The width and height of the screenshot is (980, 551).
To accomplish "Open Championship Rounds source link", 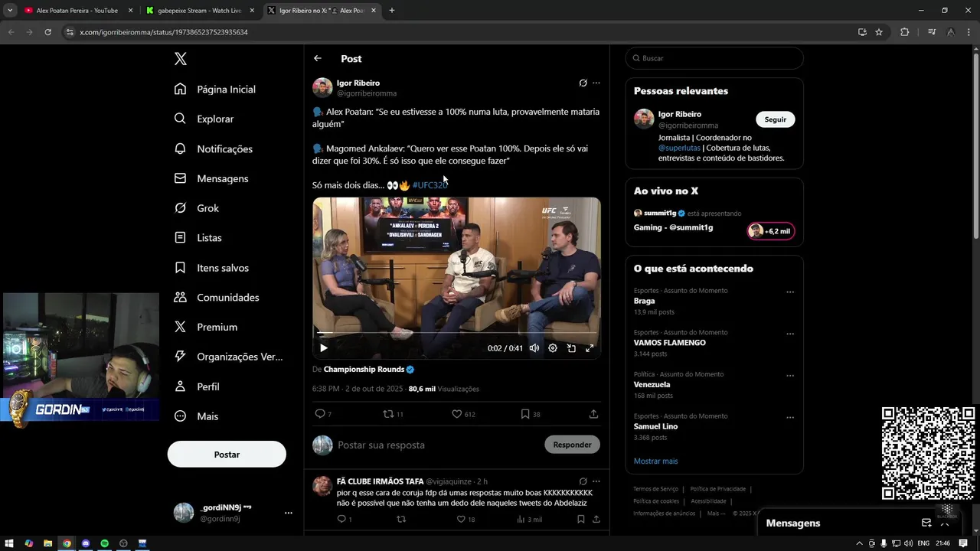I will tap(369, 370).
